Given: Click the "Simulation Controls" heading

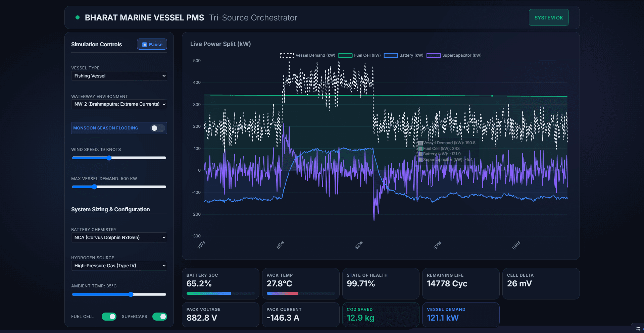Looking at the screenshot, I should tap(97, 44).
